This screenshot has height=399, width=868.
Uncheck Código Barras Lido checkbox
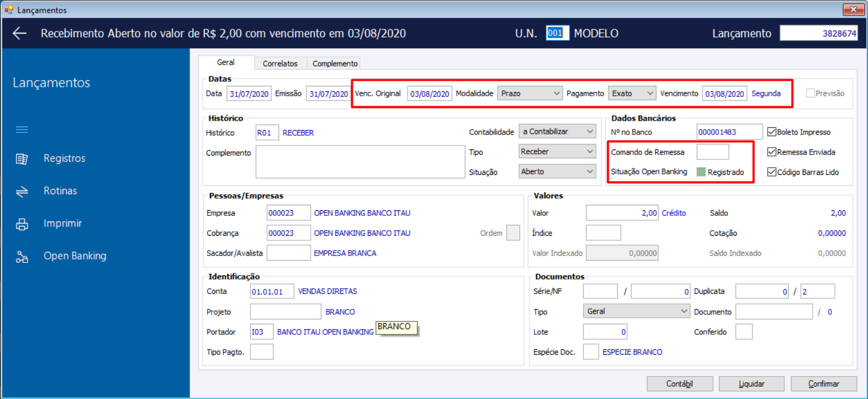click(772, 172)
